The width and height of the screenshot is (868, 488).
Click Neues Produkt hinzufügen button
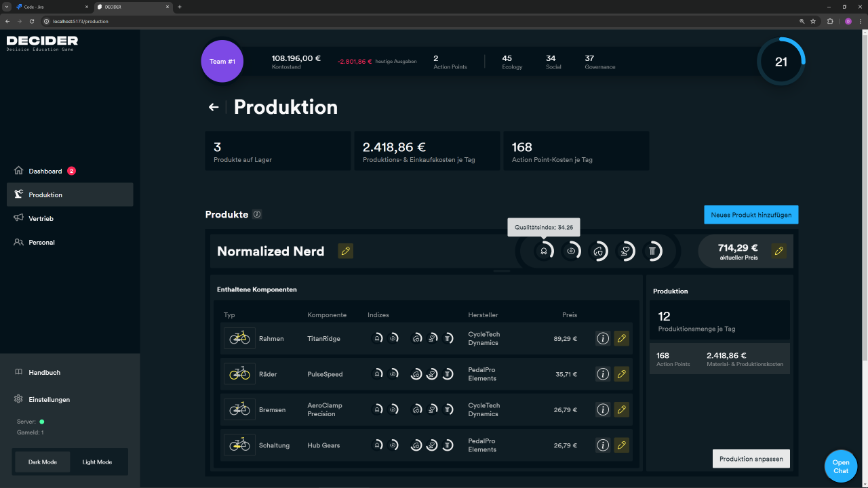click(751, 215)
